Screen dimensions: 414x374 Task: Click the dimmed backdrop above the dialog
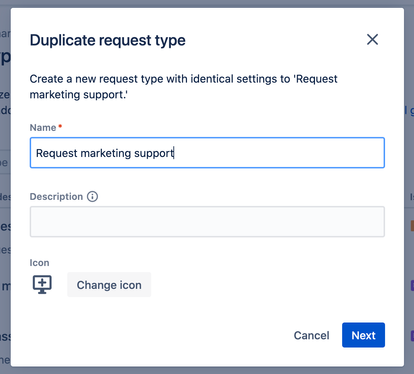click(x=207, y=4)
